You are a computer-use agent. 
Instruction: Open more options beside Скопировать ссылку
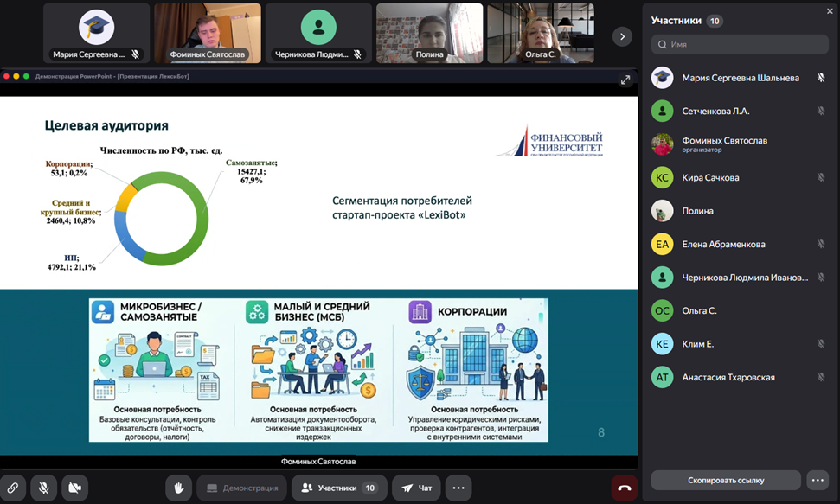coord(817,480)
